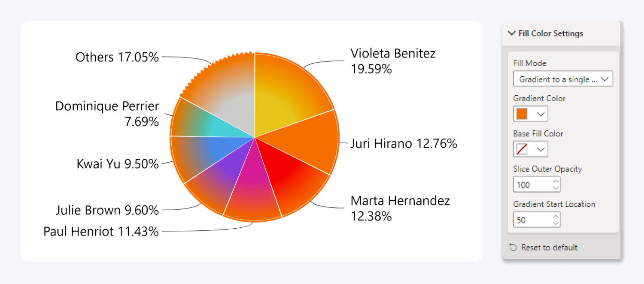Screen dimensions: 644x284
Task: Click the Fill Color Settings header
Action: coord(551,33)
